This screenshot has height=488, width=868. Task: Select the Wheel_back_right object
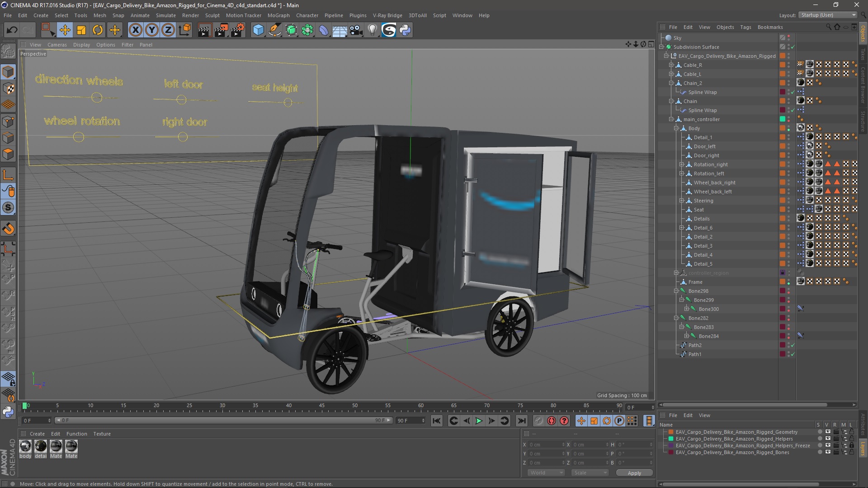pyautogui.click(x=714, y=183)
